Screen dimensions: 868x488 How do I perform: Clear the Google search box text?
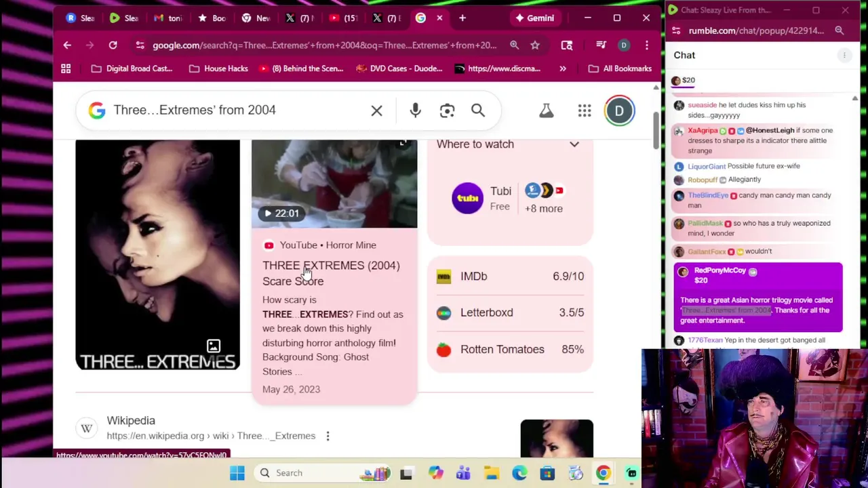tap(376, 110)
